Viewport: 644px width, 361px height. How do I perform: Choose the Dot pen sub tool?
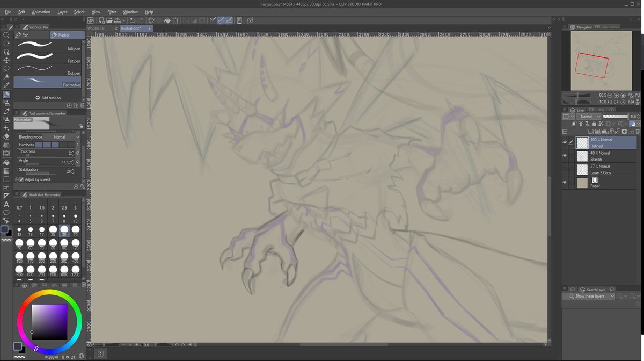tap(48, 70)
